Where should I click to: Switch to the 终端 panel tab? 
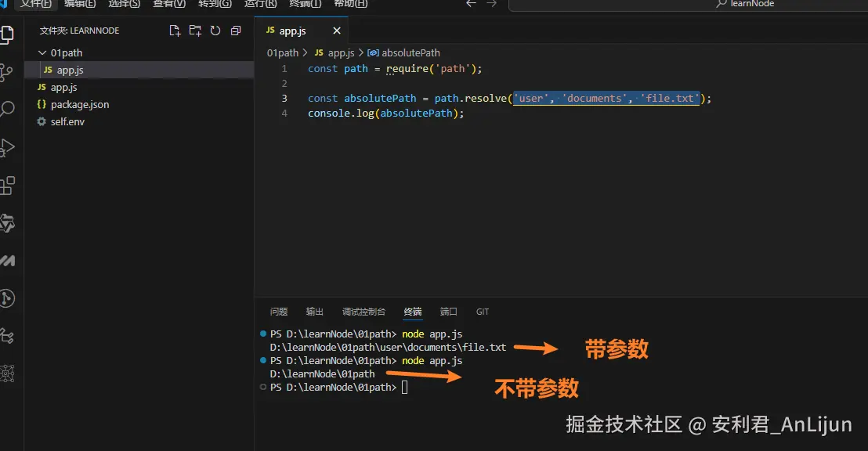pyautogui.click(x=412, y=312)
